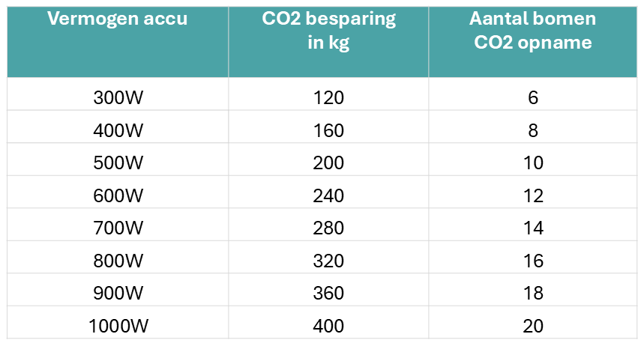Select the 300W cell
The width and height of the screenshot is (644, 349).
[x=118, y=97]
